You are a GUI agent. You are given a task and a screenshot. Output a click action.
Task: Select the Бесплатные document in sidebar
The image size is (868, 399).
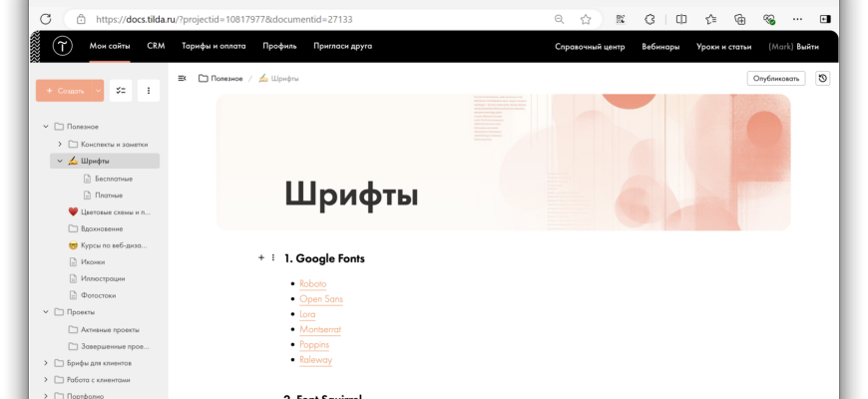113,179
